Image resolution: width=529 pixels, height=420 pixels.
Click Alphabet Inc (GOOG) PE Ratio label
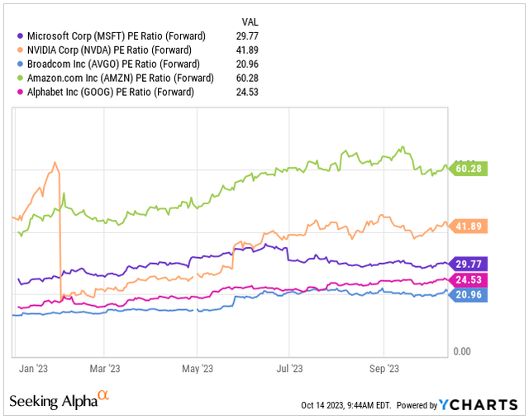[x=111, y=93]
